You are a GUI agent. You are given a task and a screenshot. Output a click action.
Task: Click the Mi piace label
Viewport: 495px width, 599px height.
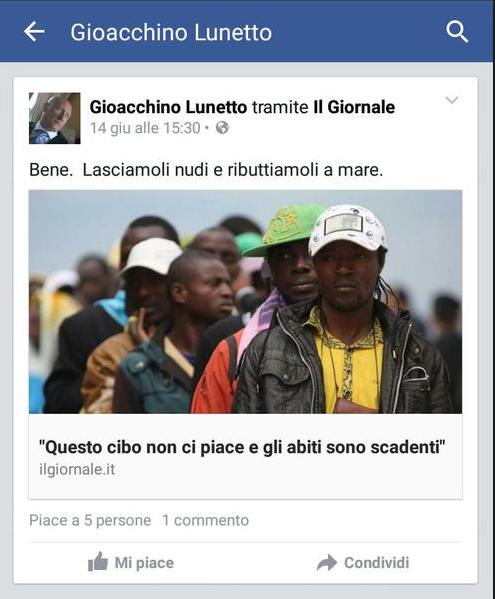point(144,563)
